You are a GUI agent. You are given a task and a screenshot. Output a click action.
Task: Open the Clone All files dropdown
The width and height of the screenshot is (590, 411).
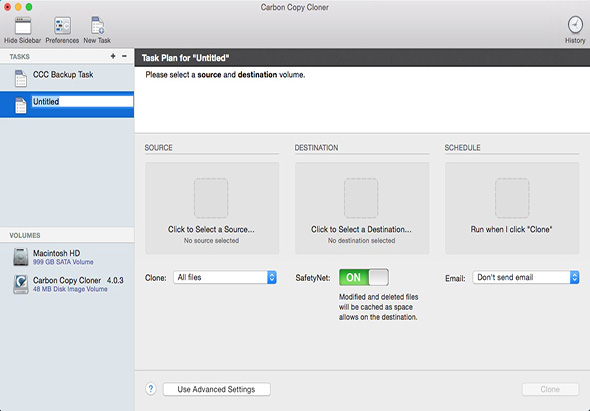tap(225, 277)
